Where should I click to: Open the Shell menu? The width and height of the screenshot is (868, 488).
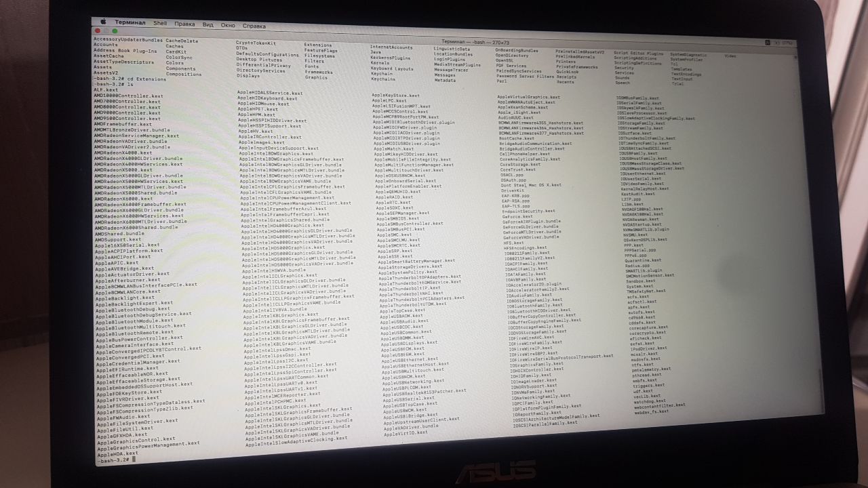point(160,23)
